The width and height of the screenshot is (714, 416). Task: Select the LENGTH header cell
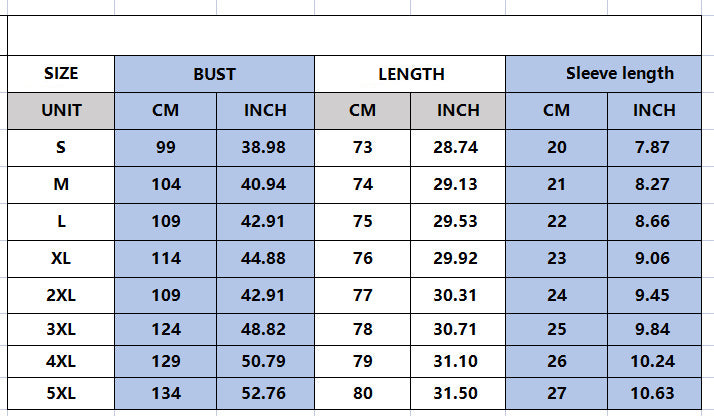tap(410, 74)
